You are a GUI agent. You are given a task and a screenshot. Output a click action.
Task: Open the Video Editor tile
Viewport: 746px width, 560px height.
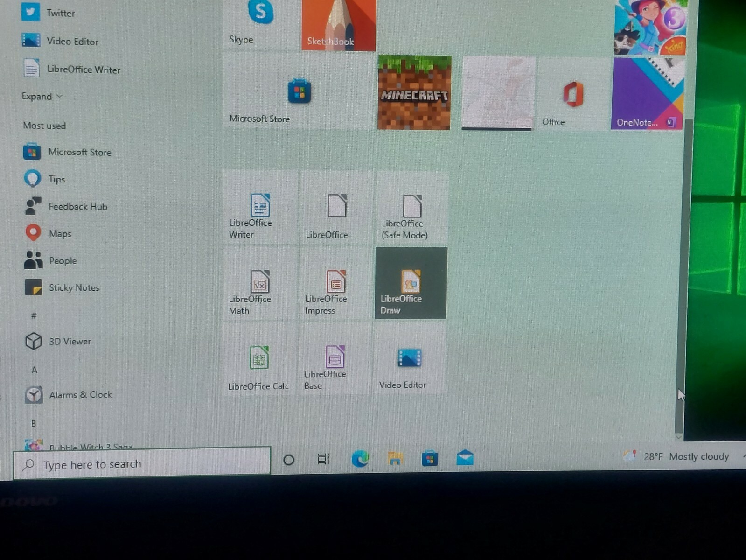pyautogui.click(x=410, y=359)
